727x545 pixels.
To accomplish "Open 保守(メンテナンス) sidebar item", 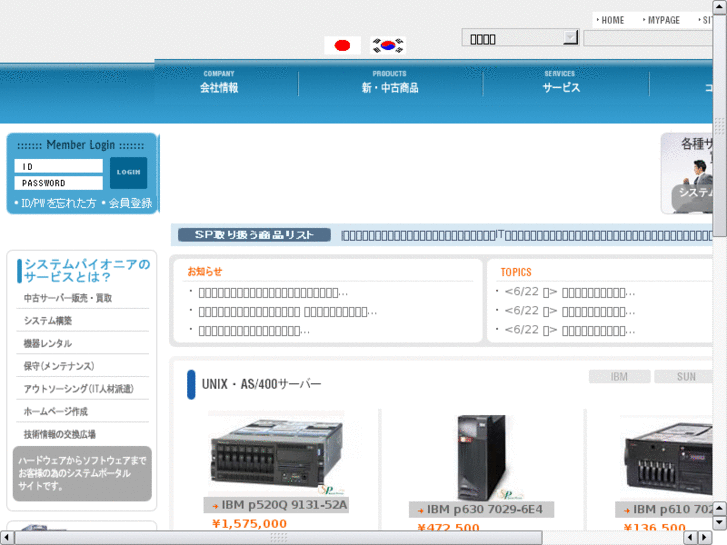I will pos(59,366).
